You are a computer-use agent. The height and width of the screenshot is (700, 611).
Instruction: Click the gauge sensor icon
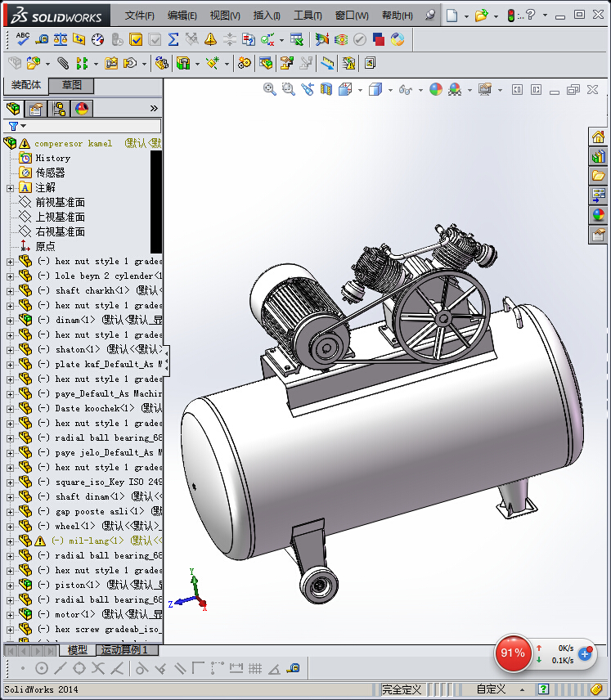pyautogui.click(x=97, y=40)
